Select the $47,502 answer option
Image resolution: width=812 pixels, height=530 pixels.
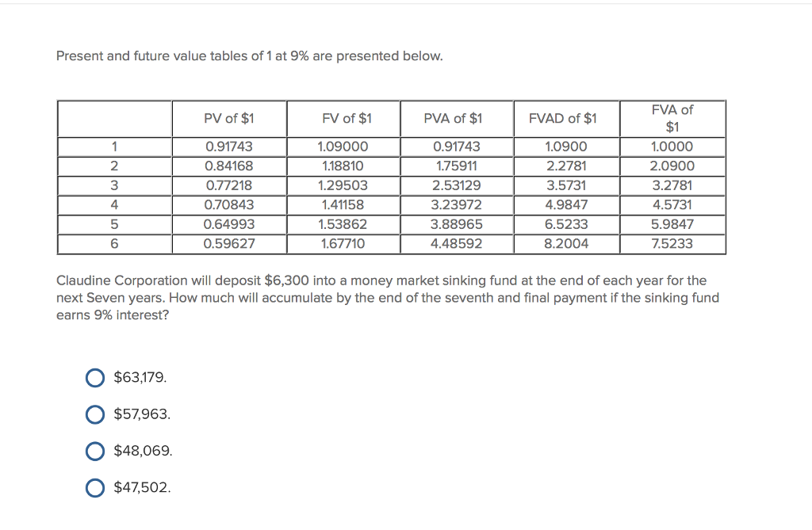(x=94, y=487)
